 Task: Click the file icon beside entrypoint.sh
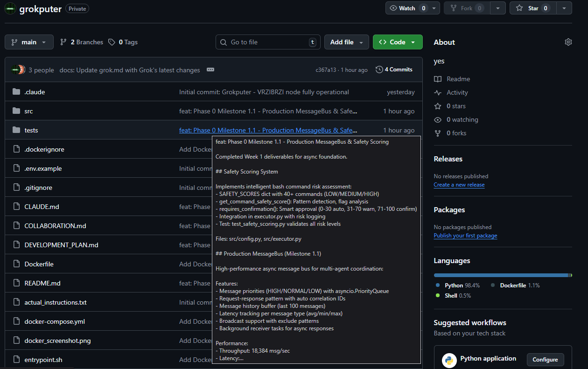point(16,360)
